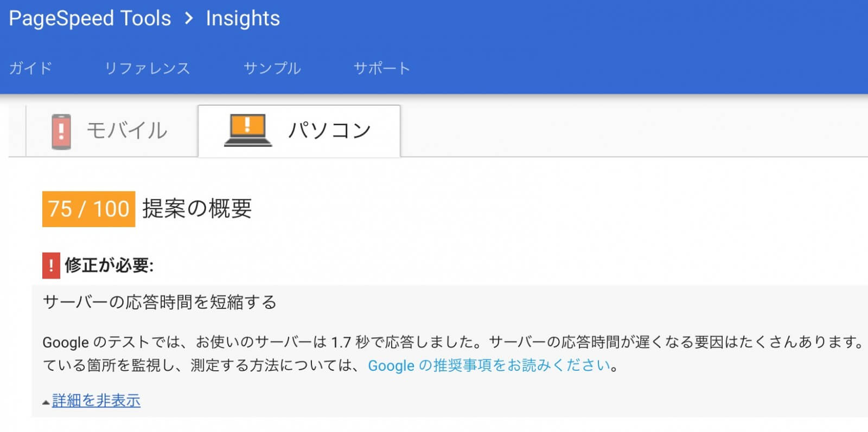This screenshot has height=432, width=868.
Task: Click the 提案の概要 heading
Action: [x=197, y=209]
